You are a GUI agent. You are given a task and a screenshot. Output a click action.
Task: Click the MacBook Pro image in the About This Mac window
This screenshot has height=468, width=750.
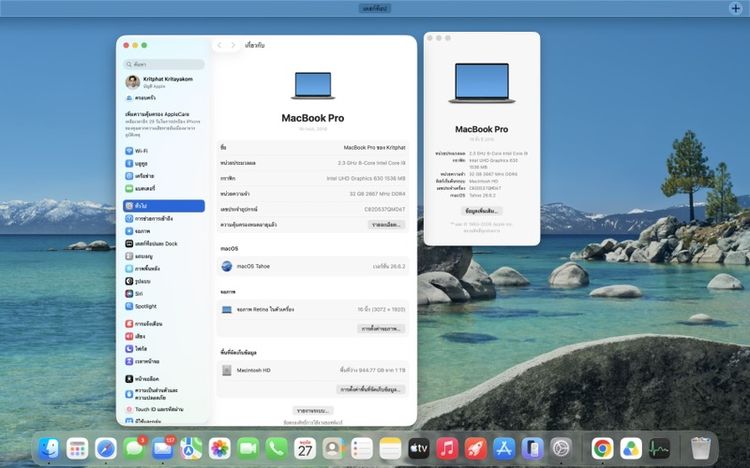coord(482,83)
